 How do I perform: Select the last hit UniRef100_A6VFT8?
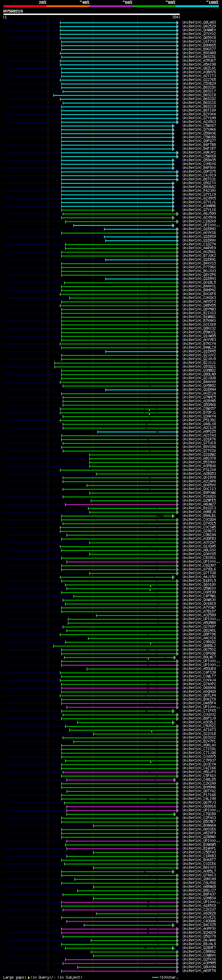[x=199, y=971]
